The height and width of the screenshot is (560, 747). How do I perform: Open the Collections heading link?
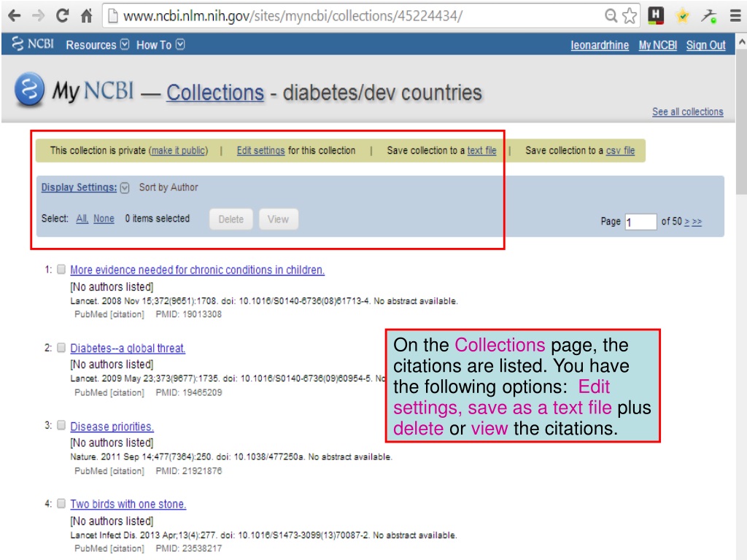point(215,93)
